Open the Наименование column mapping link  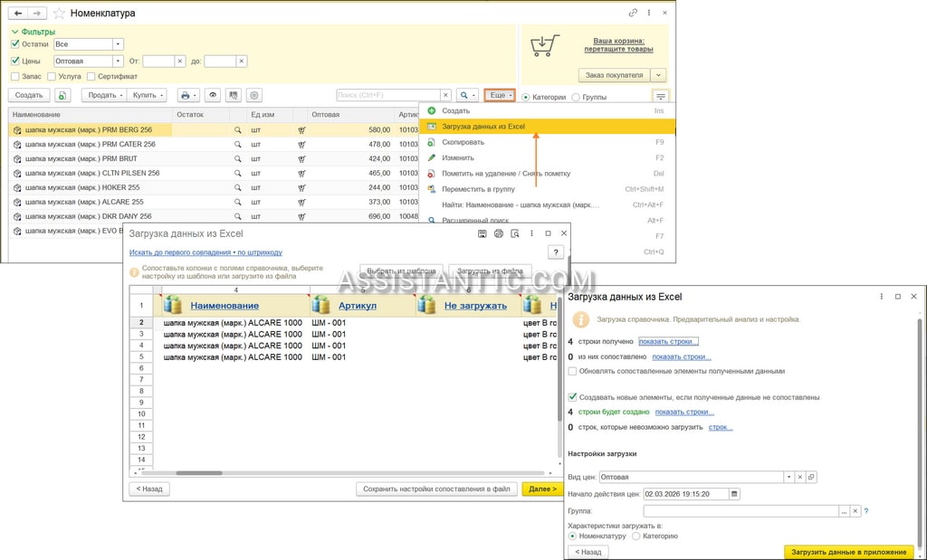pos(225,306)
